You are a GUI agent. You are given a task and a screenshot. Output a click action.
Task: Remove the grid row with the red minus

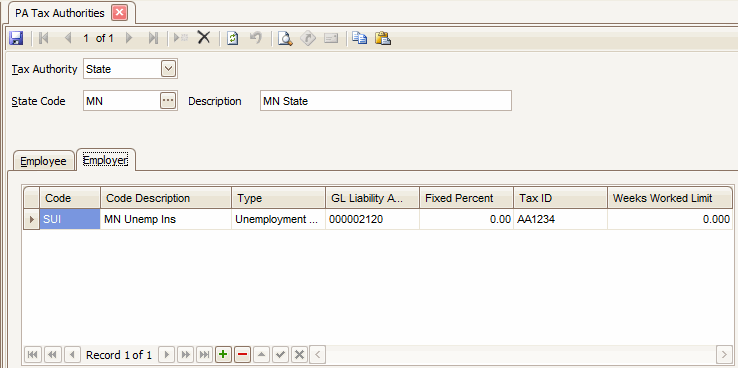pos(242,354)
